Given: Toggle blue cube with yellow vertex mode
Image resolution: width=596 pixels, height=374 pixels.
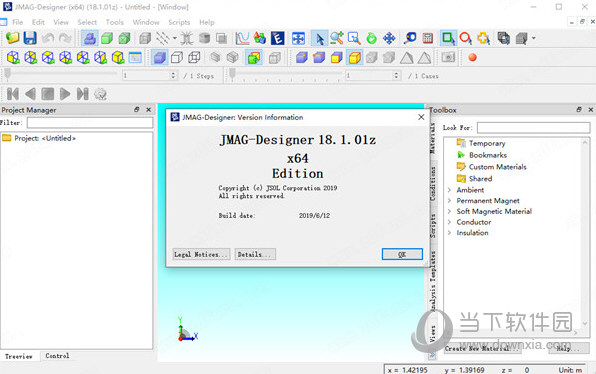Looking at the screenshot, I should (302, 58).
